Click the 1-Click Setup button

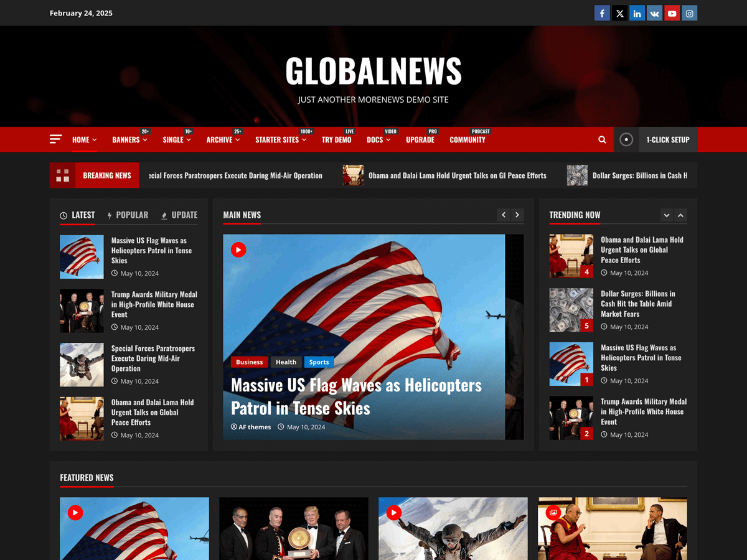(x=667, y=139)
